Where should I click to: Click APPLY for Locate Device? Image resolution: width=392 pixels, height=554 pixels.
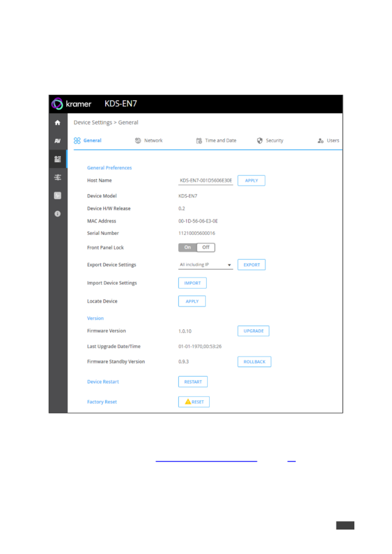192,301
